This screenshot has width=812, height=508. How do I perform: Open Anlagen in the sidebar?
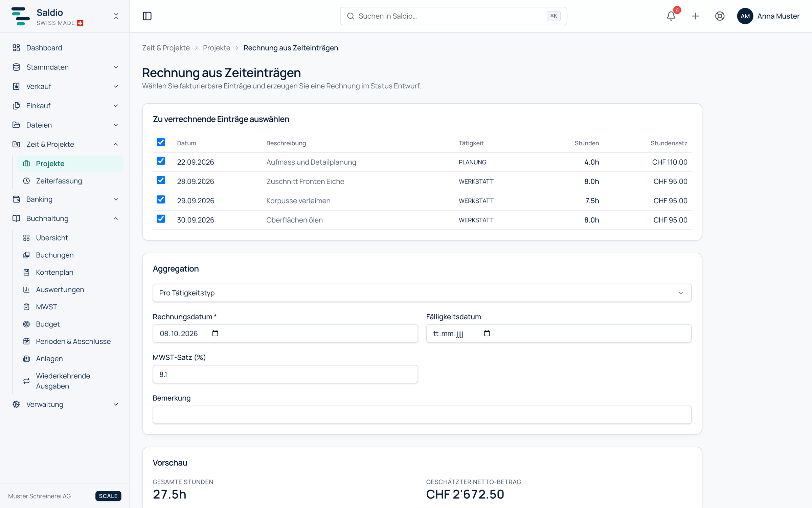click(70, 359)
